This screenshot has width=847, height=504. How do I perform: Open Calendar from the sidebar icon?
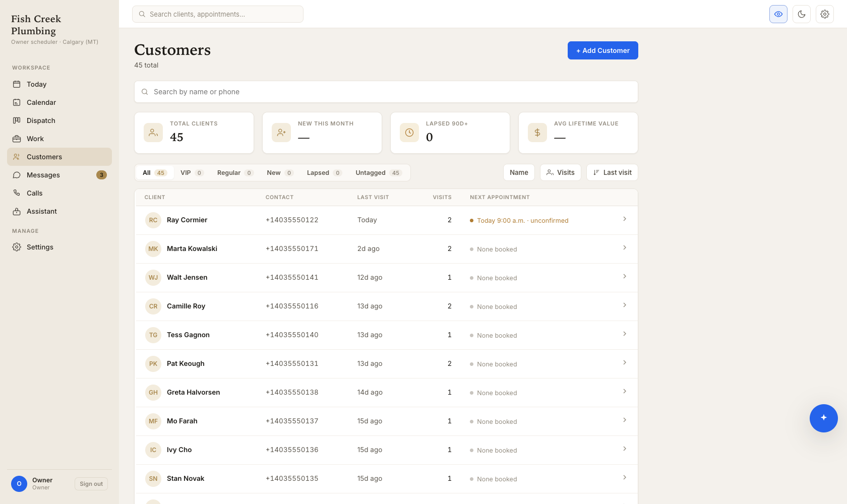coord(17,102)
